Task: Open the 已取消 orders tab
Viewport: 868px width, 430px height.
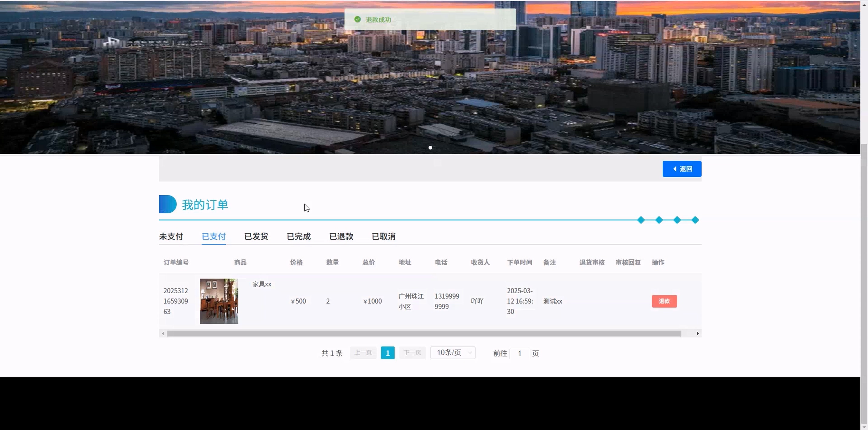Action: (383, 236)
